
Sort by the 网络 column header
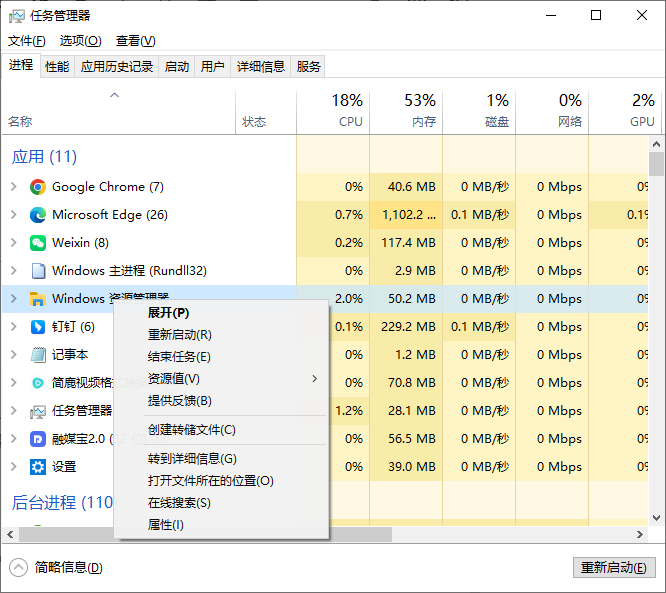552,113
